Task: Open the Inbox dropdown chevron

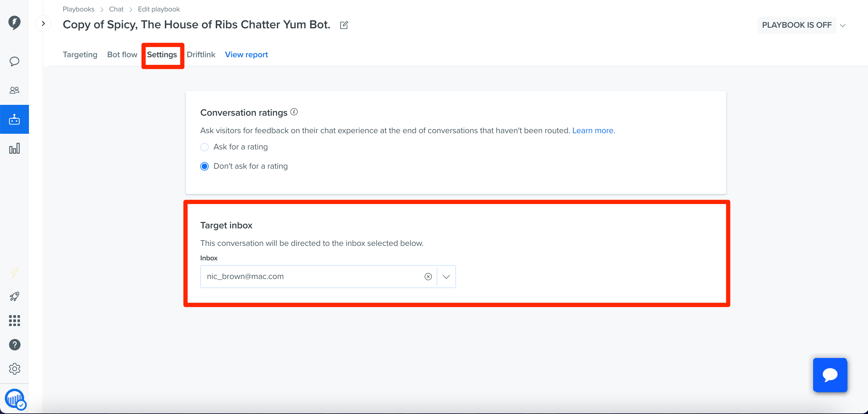Action: 446,277
